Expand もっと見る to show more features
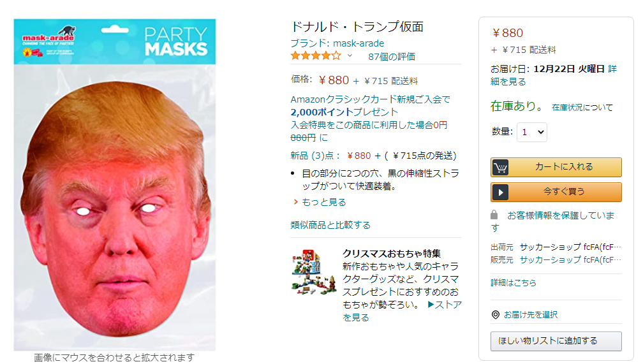The width and height of the screenshot is (643, 364). [324, 201]
